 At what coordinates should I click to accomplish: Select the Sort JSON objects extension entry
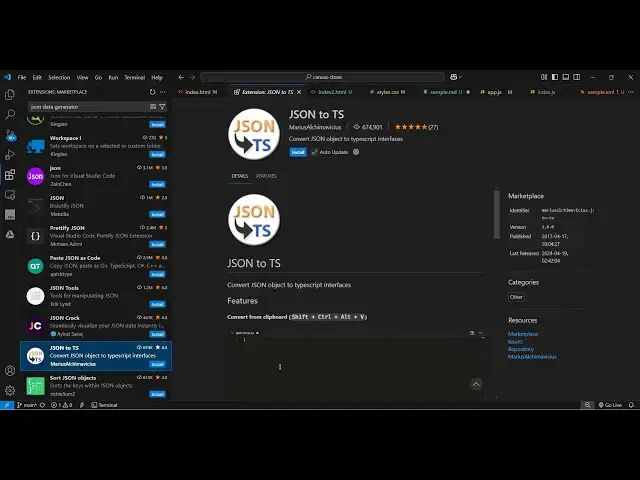tap(96, 386)
